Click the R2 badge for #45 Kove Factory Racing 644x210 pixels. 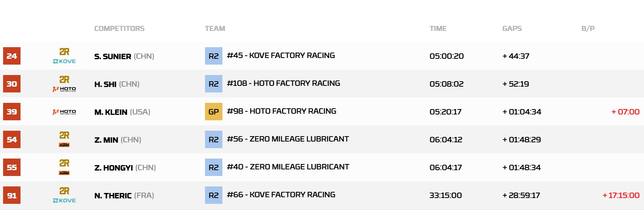(214, 56)
